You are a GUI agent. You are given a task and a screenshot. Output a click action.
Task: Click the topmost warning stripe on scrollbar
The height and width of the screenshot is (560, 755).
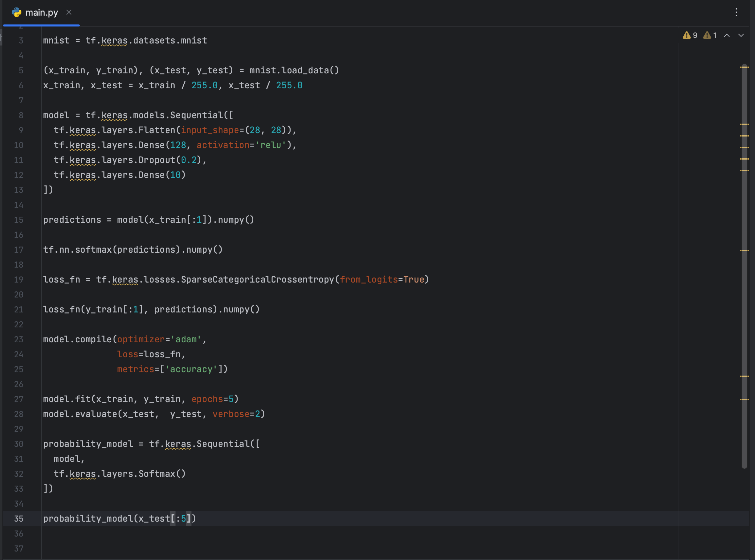tap(744, 67)
